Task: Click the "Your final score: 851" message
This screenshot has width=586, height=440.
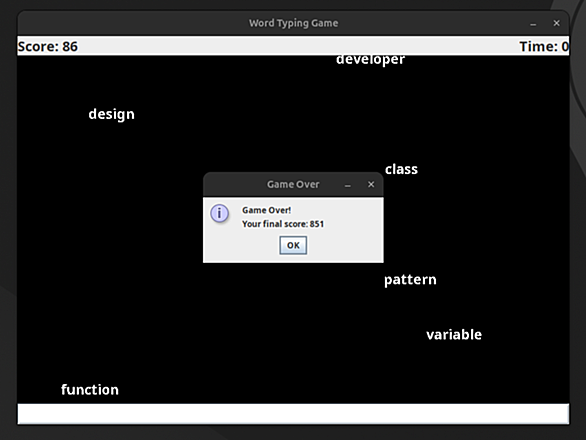Action: pos(283,224)
